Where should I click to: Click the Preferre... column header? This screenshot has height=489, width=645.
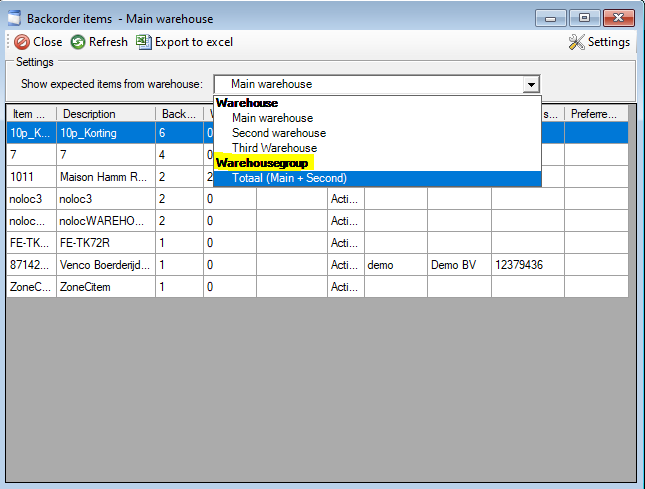pos(597,114)
